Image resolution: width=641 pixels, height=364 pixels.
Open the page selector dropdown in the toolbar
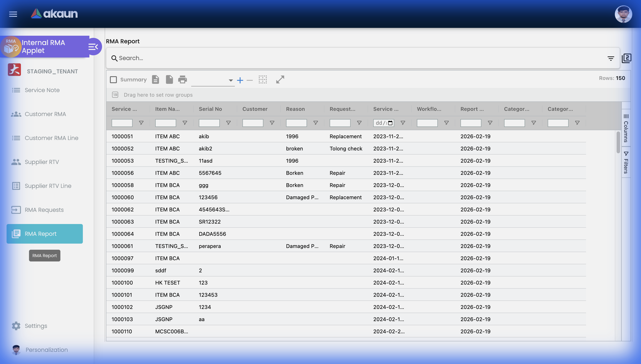point(230,81)
